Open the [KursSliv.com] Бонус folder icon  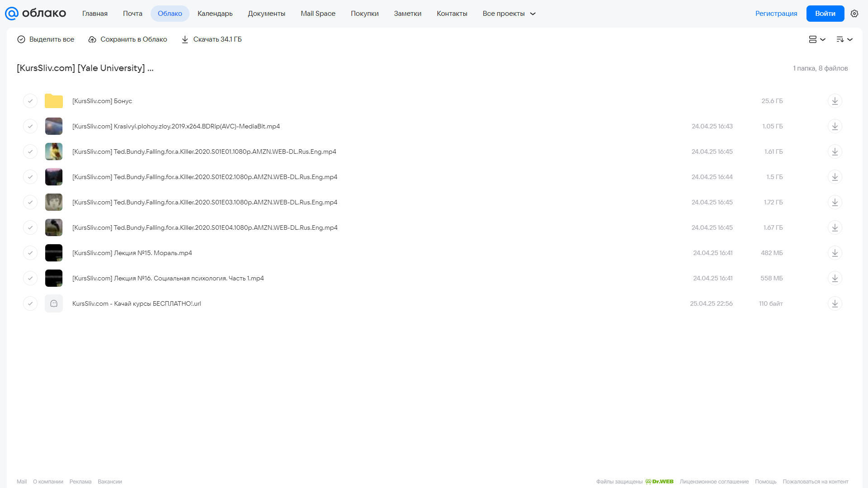click(x=54, y=101)
